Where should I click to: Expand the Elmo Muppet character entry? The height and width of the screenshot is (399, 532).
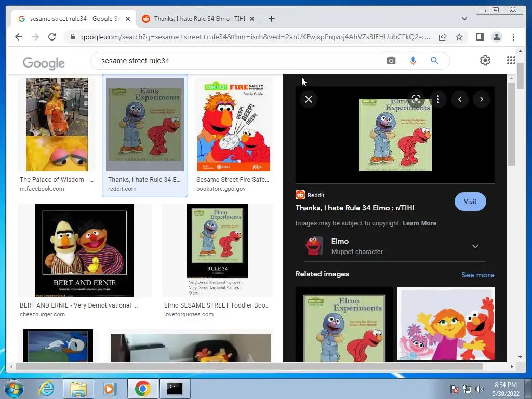(x=475, y=246)
